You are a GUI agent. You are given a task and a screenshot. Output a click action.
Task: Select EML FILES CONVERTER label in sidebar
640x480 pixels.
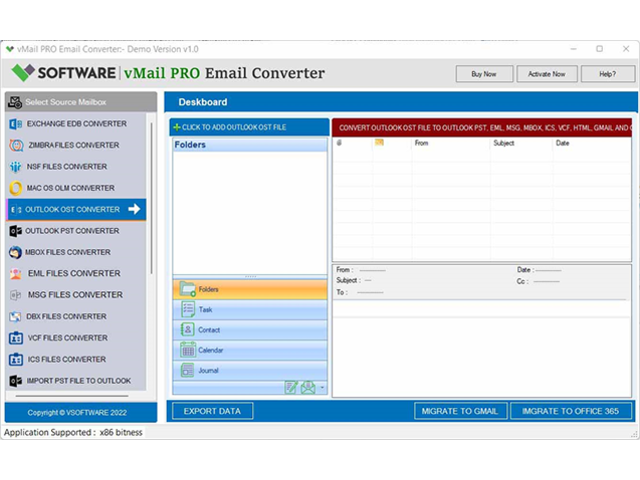[x=74, y=273]
